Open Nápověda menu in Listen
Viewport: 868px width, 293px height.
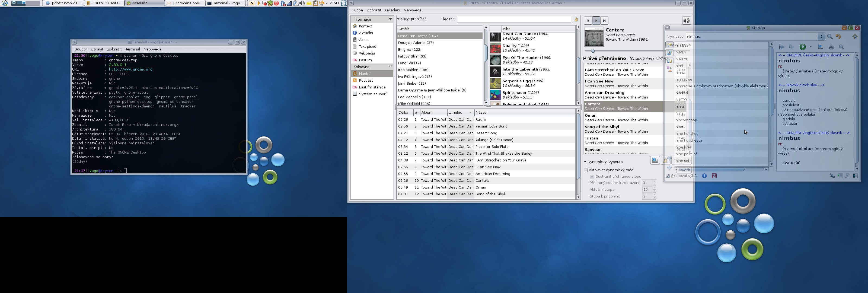(412, 10)
